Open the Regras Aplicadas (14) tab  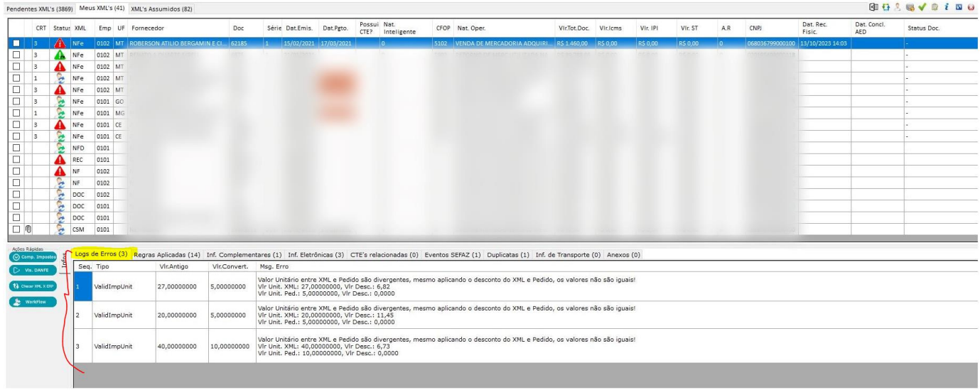tap(168, 254)
